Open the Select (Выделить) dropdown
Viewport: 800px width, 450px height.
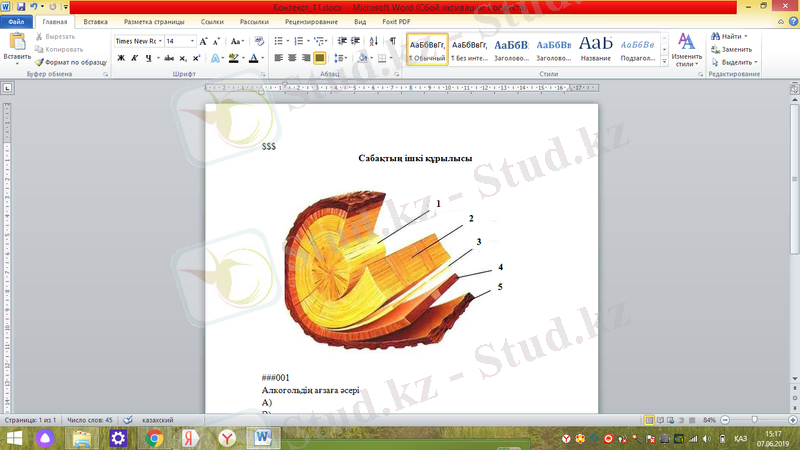point(735,62)
